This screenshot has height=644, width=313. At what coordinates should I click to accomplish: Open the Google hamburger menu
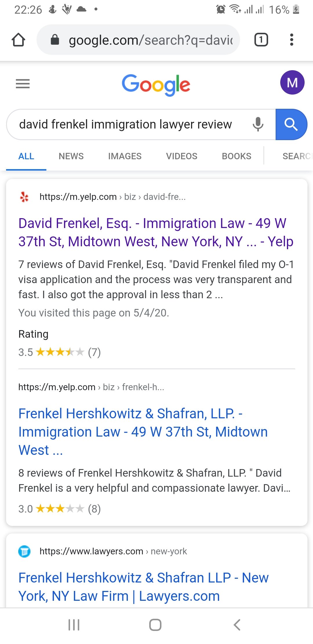click(23, 84)
